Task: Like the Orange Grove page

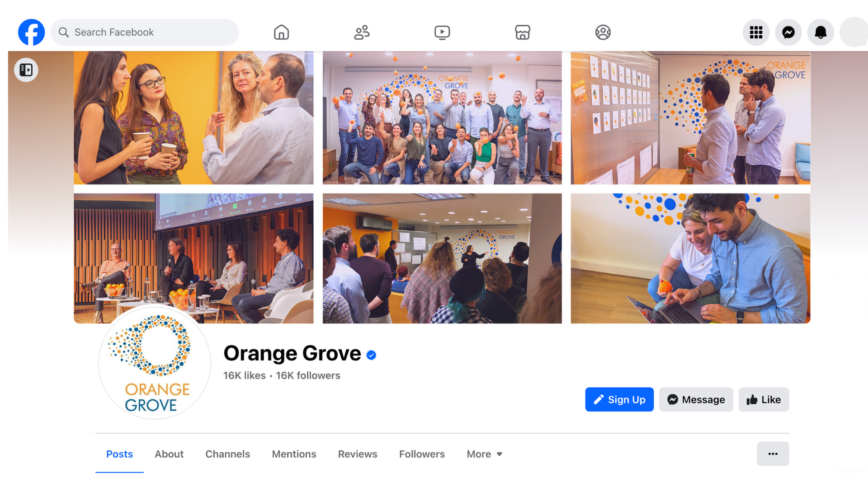Action: 764,399
